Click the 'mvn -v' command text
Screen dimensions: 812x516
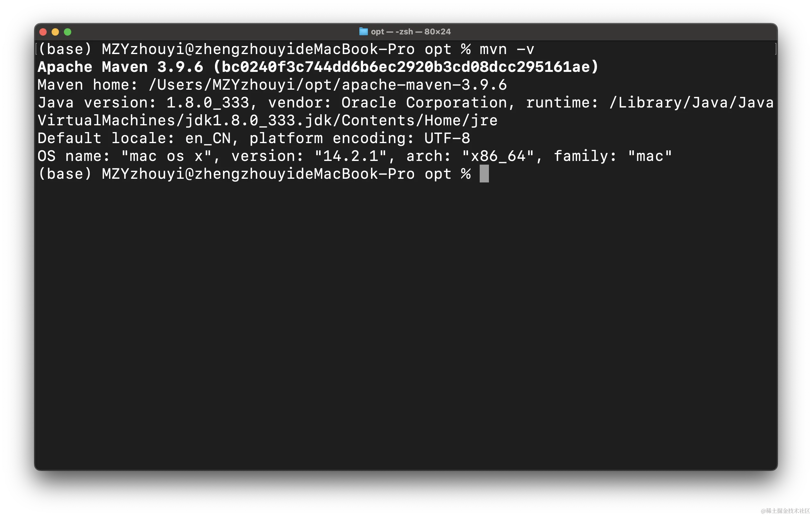pos(506,49)
